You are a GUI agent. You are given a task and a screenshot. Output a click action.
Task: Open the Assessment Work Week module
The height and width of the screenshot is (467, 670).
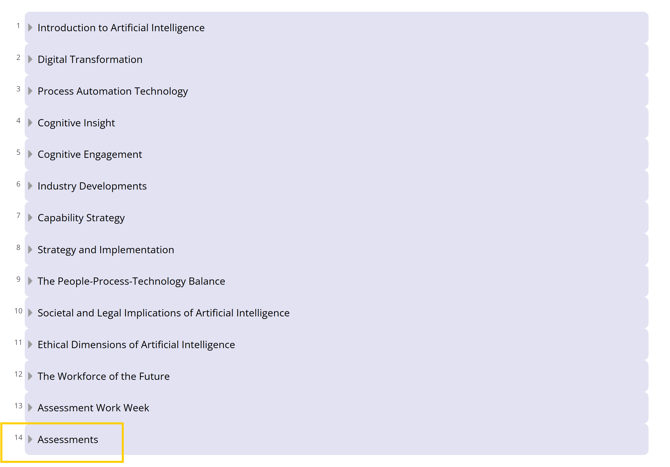click(93, 408)
